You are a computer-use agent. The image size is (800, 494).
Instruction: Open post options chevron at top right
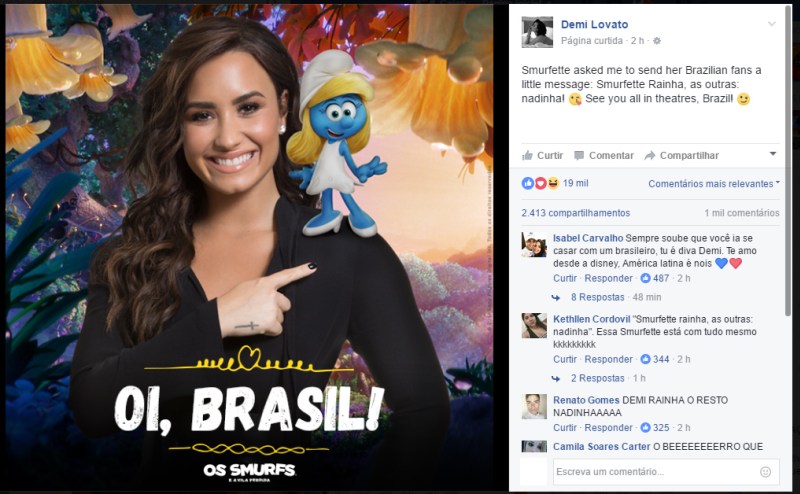[x=772, y=24]
